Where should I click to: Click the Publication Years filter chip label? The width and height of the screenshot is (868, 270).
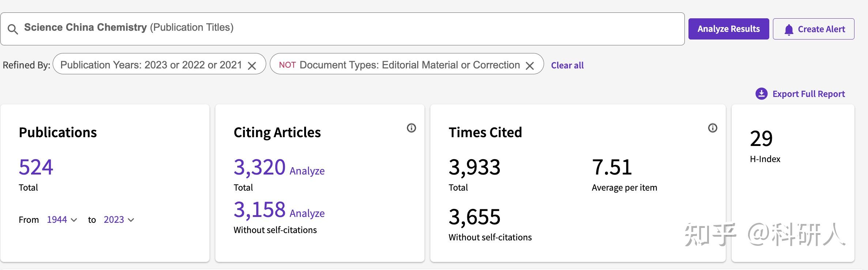click(x=151, y=65)
